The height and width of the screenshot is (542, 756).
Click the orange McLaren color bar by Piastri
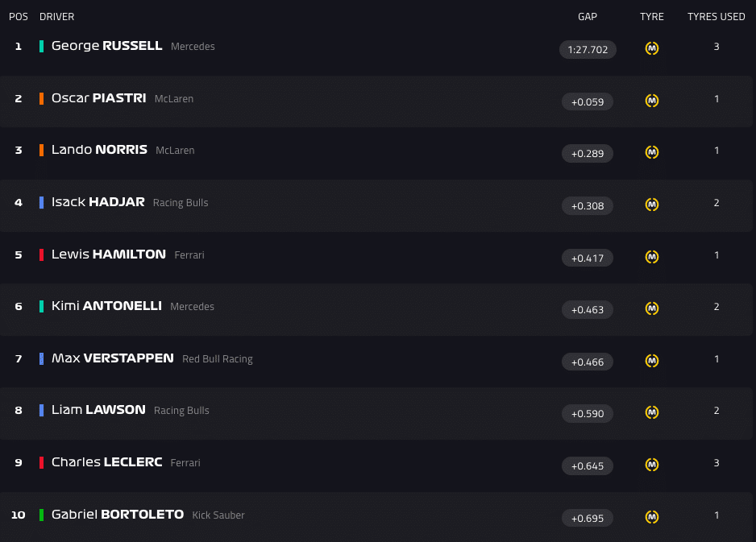tap(41, 98)
